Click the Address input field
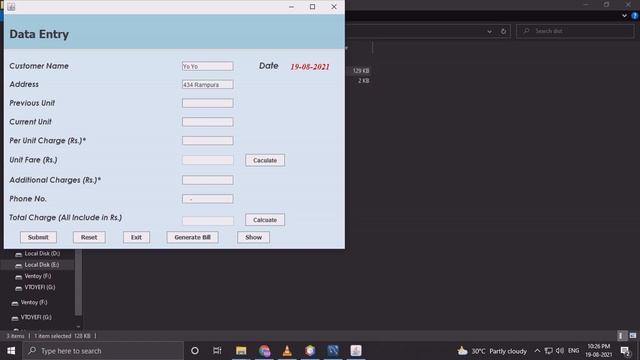This screenshot has height=360, width=640. coord(207,84)
